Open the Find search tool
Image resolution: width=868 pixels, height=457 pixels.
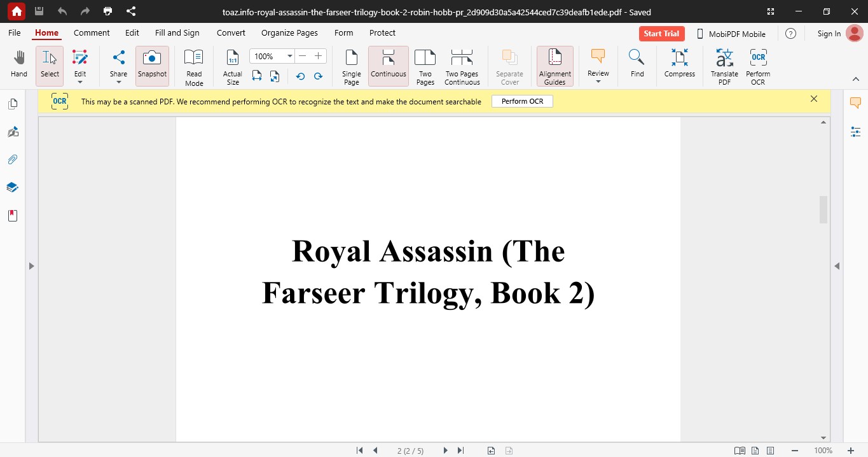pyautogui.click(x=637, y=65)
